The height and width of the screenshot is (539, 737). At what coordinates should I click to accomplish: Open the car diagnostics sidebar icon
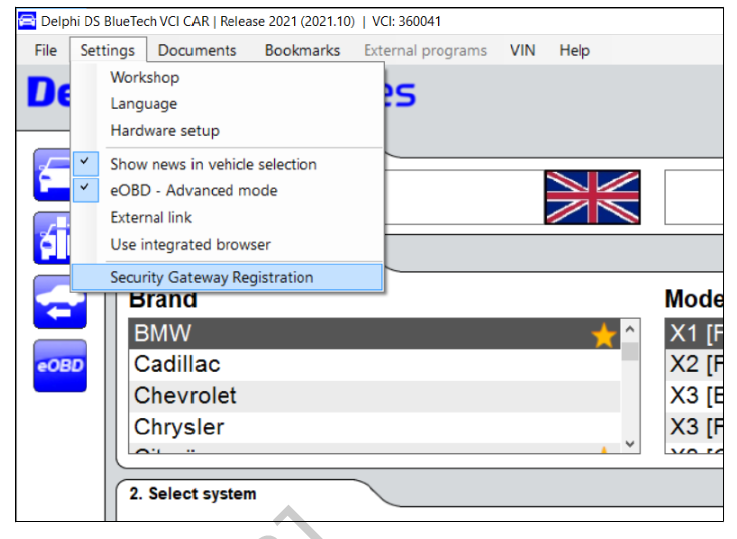pos(53,175)
